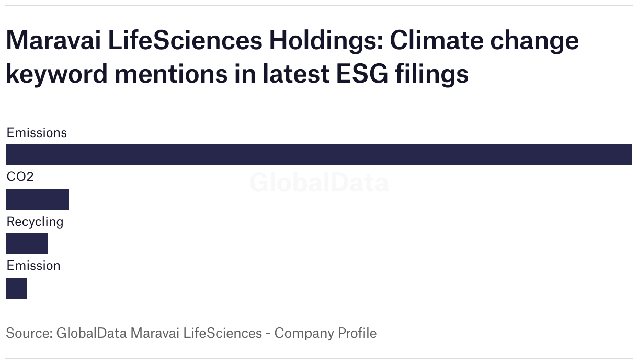Click the bottom horizontal divider line
Image resolution: width=638 pixels, height=364 pixels.
tap(318, 358)
